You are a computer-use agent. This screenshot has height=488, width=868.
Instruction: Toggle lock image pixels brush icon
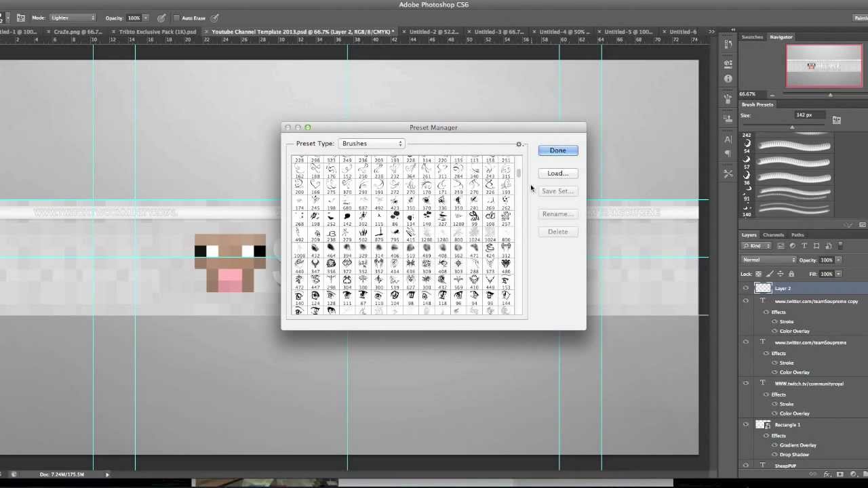pos(770,274)
